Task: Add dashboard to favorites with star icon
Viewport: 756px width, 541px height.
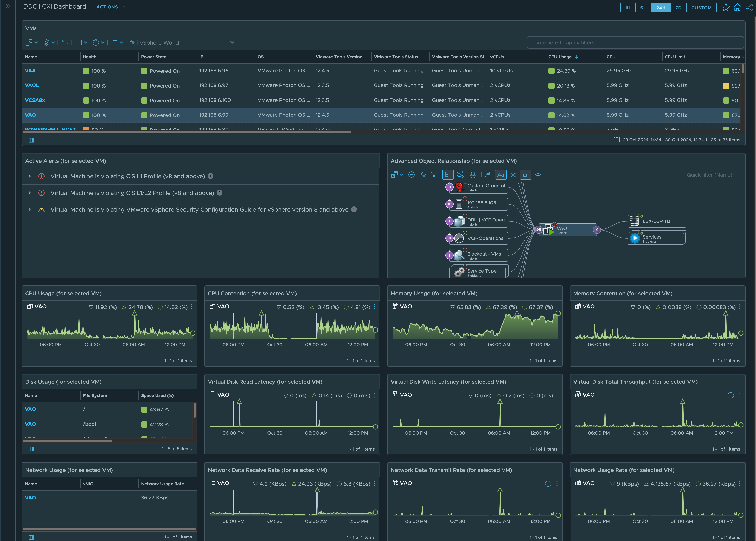Action: [725, 7]
